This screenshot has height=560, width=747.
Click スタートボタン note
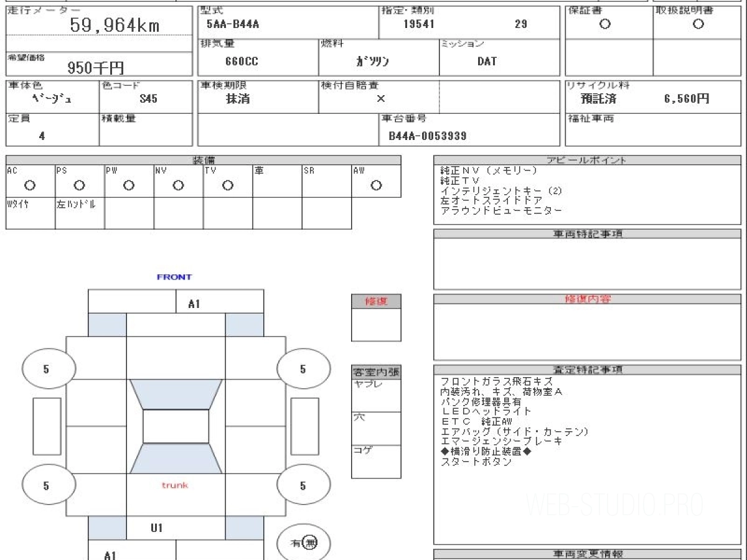click(x=476, y=462)
